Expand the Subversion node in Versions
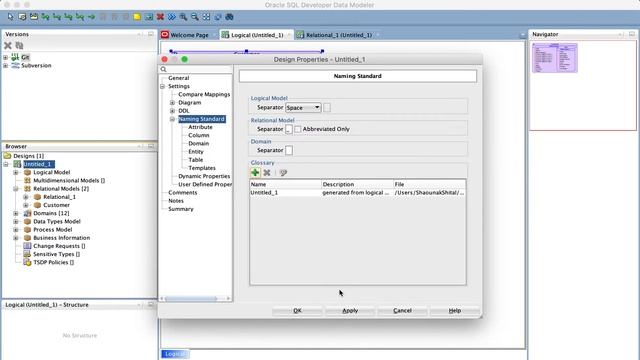 click(x=5, y=65)
